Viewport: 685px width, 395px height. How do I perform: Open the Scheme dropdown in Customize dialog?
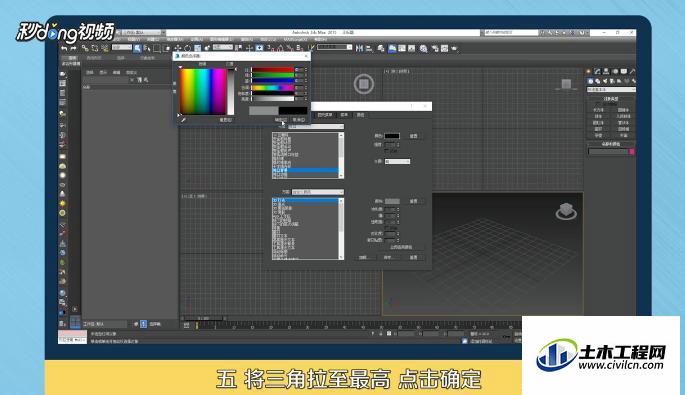click(318, 192)
